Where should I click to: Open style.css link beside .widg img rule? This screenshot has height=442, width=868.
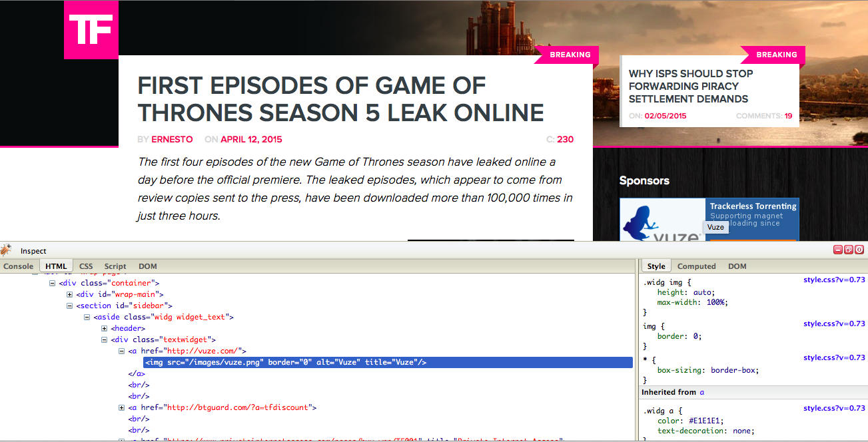pos(834,280)
